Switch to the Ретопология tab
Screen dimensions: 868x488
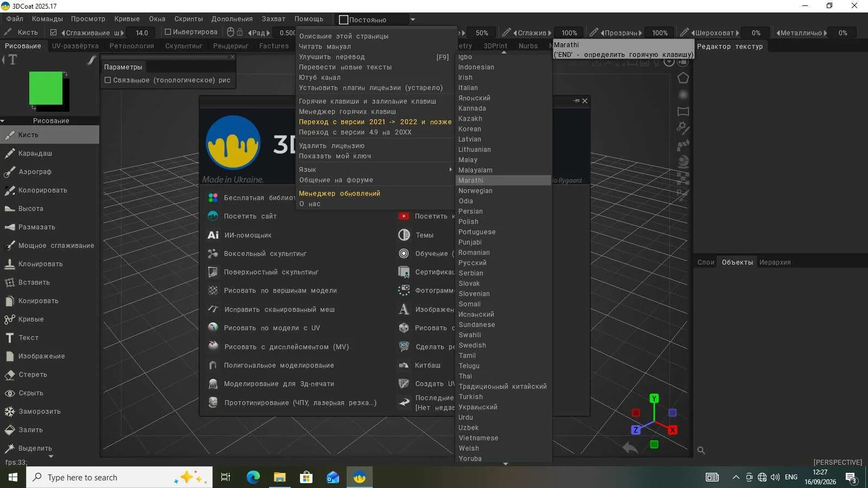132,46
